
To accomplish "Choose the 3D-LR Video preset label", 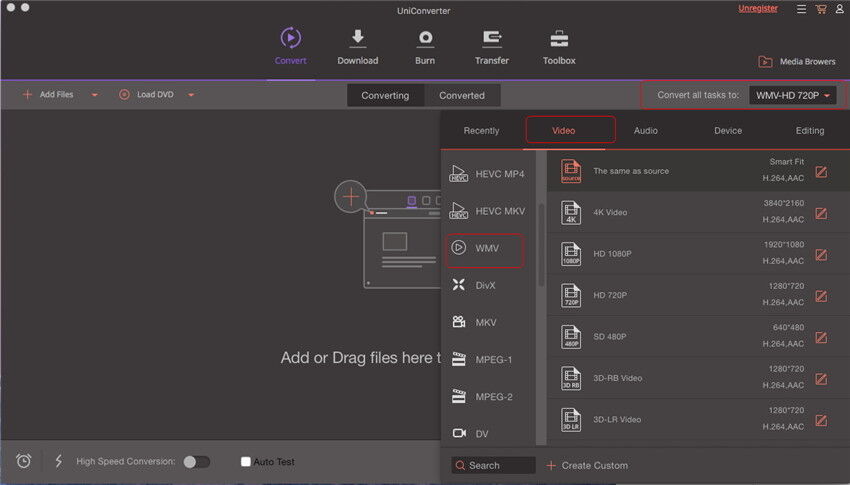I will coord(617,419).
